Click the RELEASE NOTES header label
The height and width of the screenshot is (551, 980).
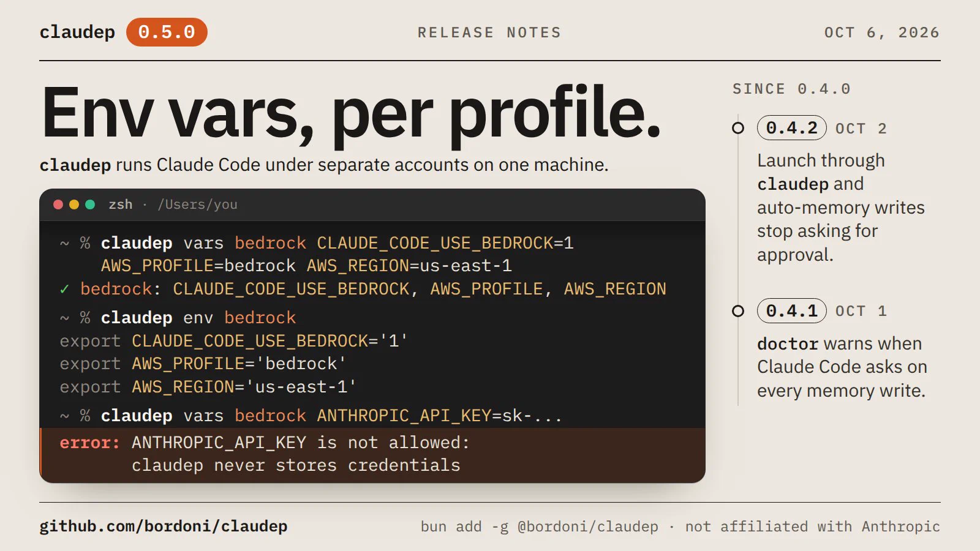coord(489,32)
